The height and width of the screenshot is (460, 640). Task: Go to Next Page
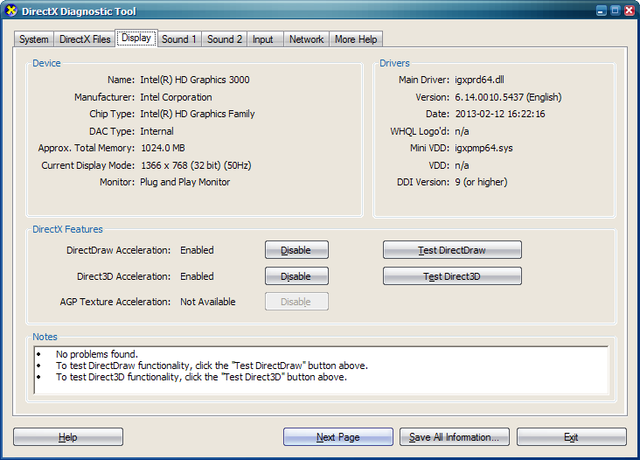(338, 437)
